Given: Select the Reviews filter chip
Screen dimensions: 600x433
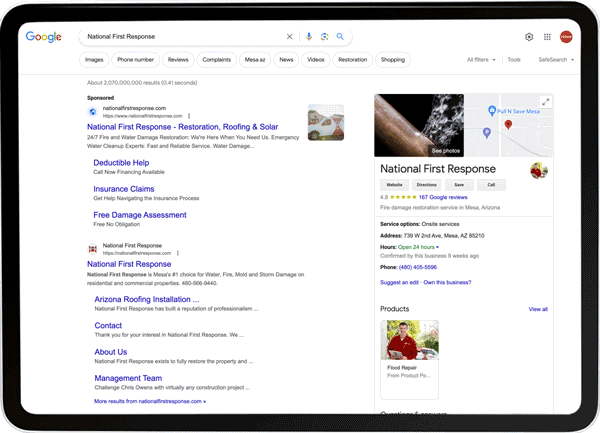Looking at the screenshot, I should [178, 60].
